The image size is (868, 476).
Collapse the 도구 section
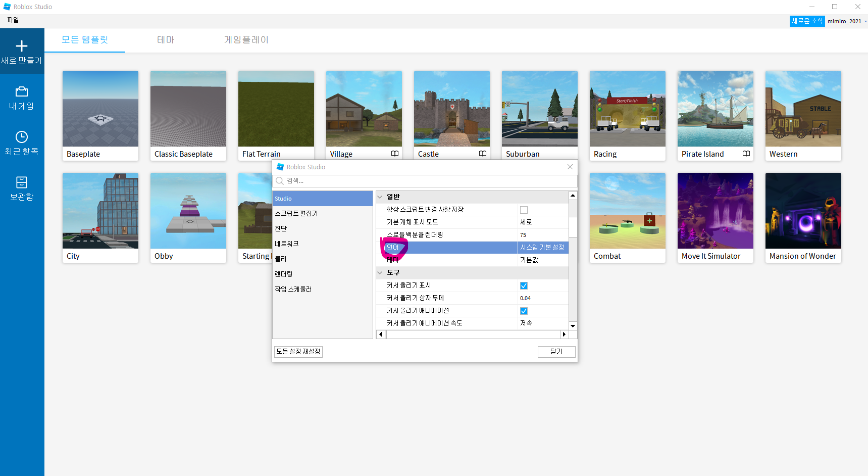pos(380,273)
